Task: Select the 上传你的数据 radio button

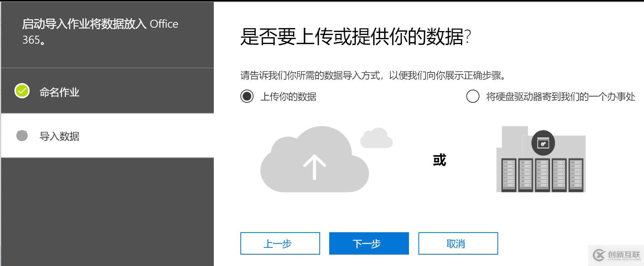Action: tap(247, 96)
